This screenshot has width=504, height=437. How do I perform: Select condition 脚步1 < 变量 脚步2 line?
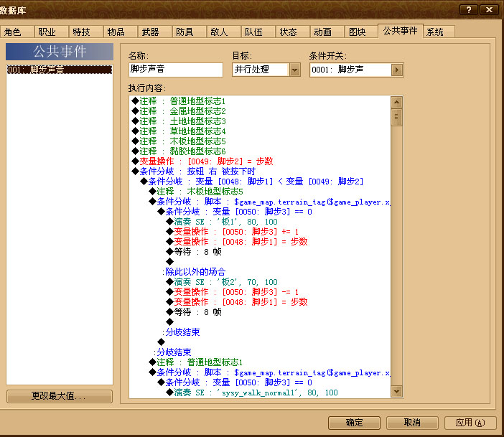point(252,182)
